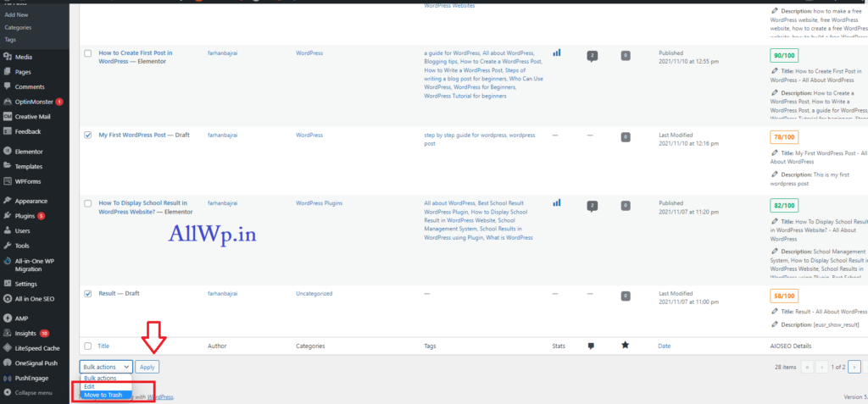Viewport: 868px width, 404px height.
Task: Click the 90/100 SEO score badge
Action: pos(784,55)
